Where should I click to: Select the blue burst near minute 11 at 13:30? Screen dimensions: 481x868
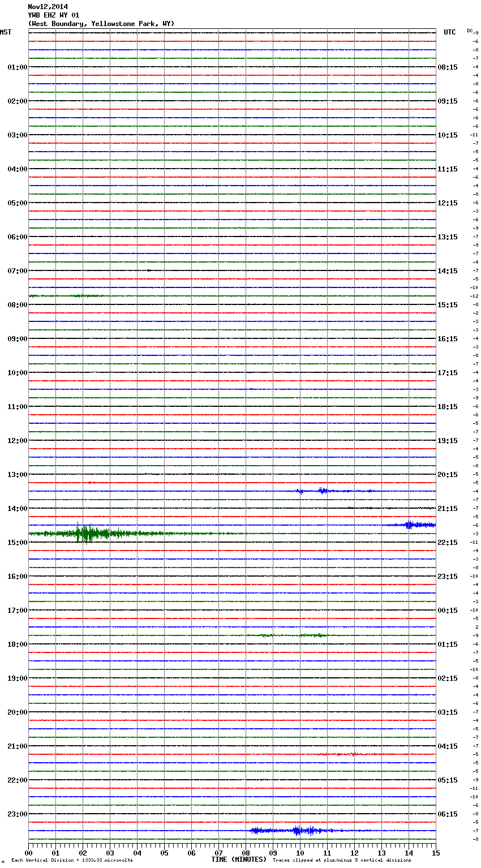pos(323,491)
